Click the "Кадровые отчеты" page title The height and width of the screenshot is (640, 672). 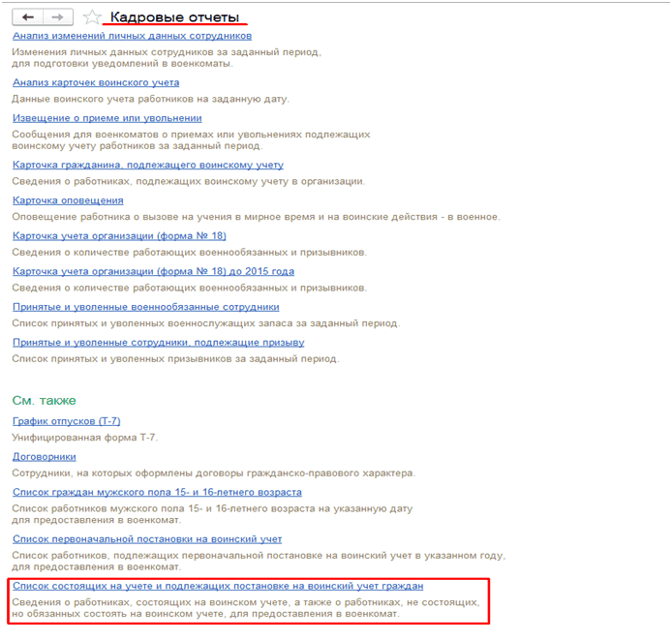pos(174,17)
